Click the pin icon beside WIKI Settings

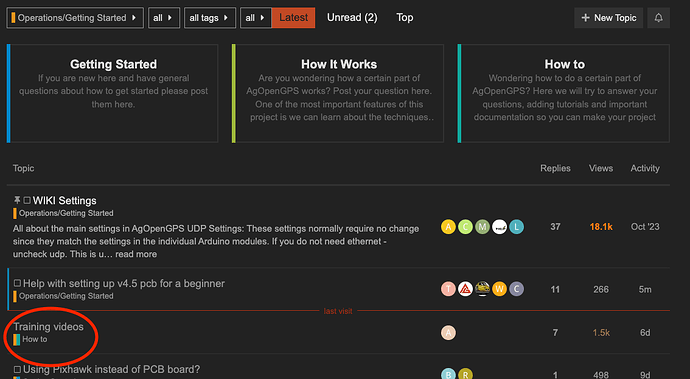17,200
